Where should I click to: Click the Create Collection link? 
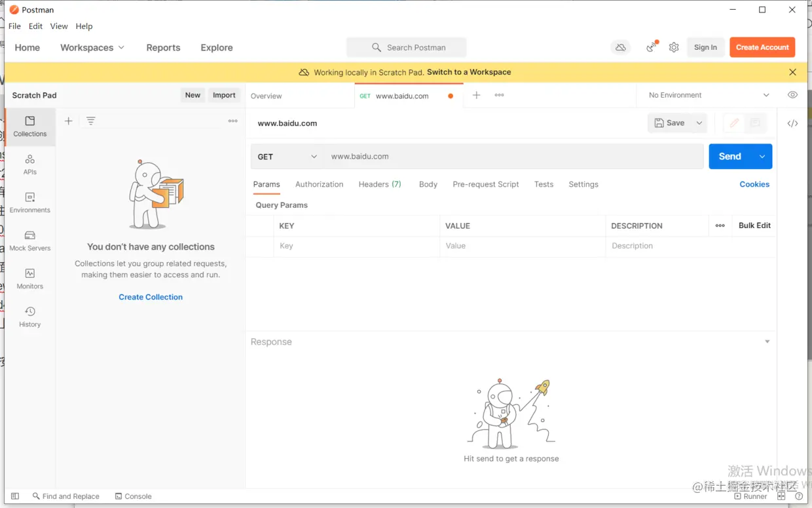(151, 297)
